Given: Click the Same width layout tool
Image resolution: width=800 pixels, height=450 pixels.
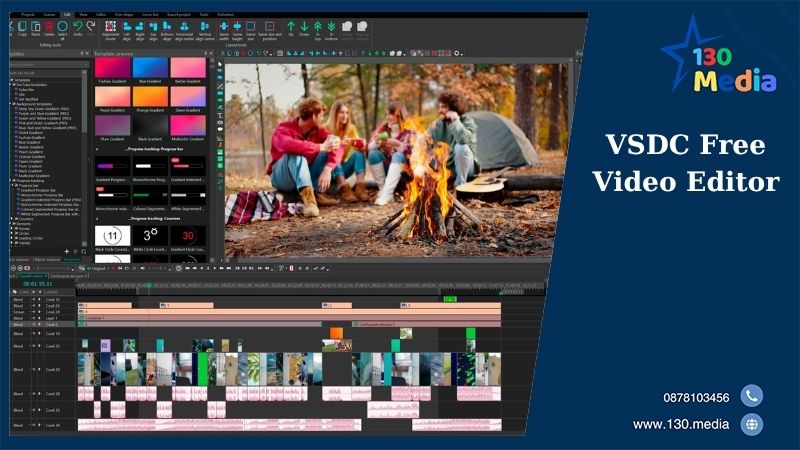Looking at the screenshot, I should click(x=224, y=26).
